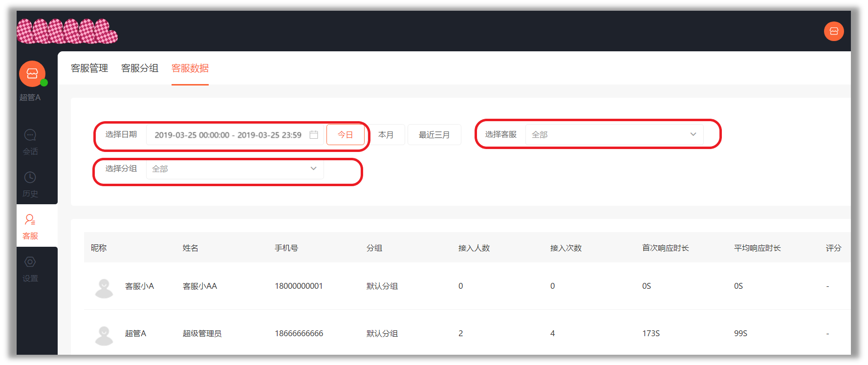Click the 今日 button
The height and width of the screenshot is (365, 868).
346,135
